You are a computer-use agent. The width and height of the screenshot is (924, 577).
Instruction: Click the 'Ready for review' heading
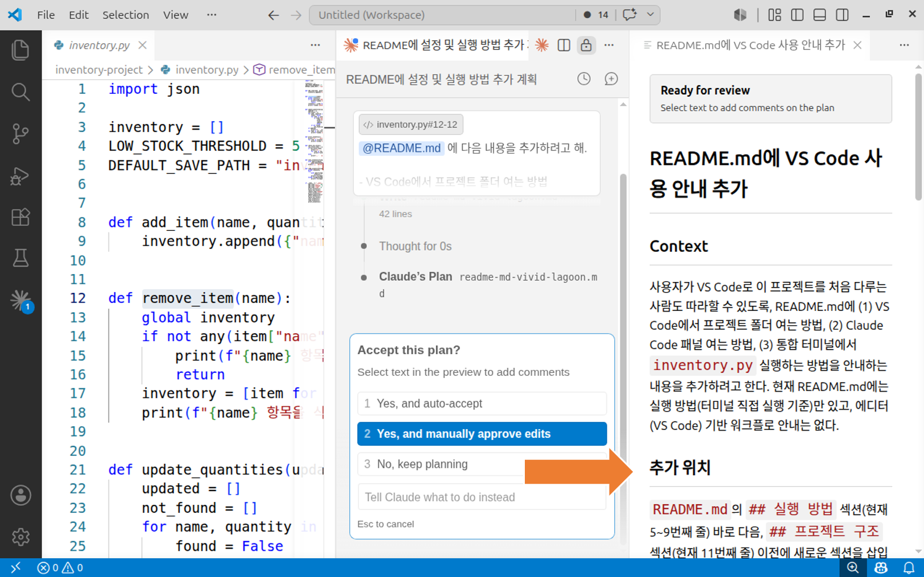pos(705,90)
